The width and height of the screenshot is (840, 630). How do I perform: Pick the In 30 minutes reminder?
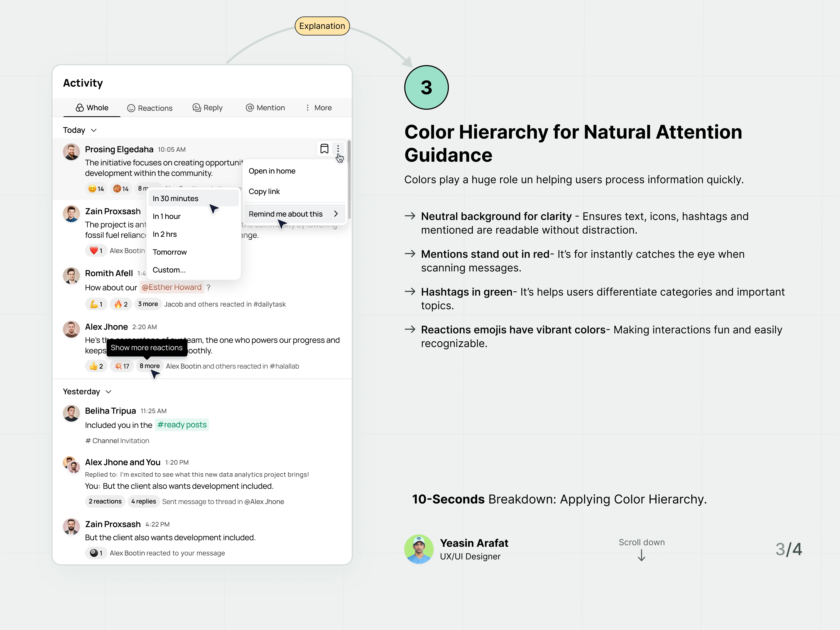[x=194, y=199]
